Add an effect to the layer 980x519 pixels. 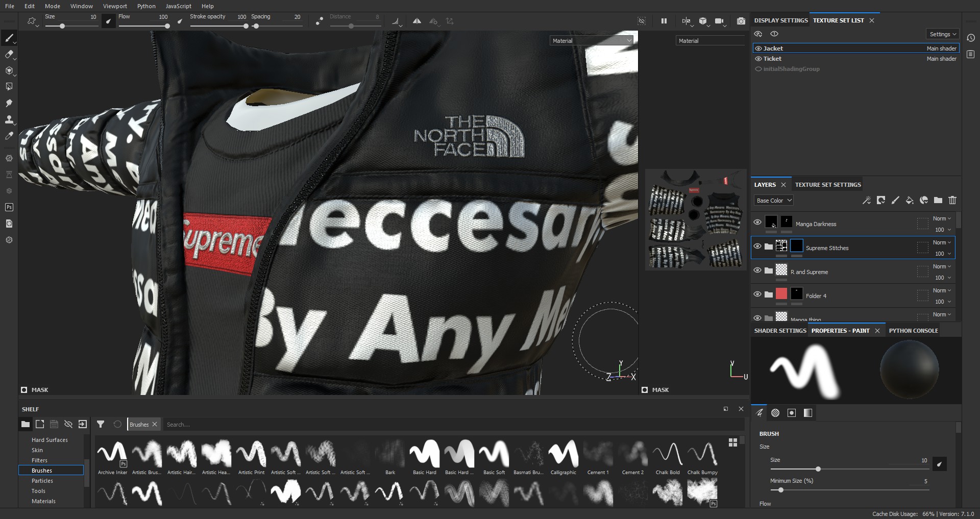(866, 200)
